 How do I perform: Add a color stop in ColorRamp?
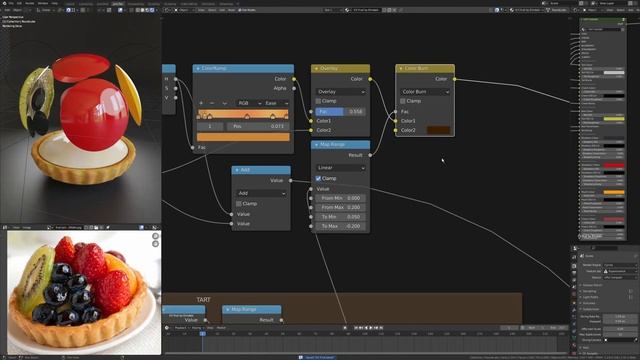[201, 103]
